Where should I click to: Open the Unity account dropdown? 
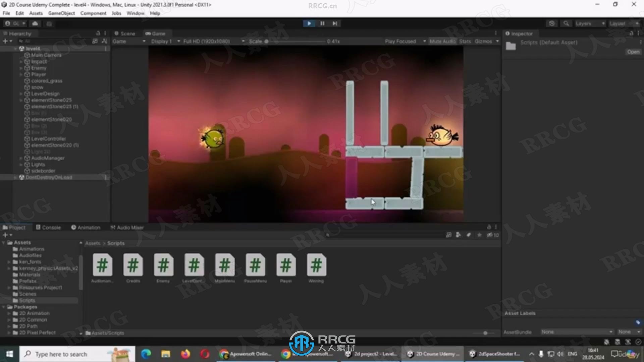point(15,23)
